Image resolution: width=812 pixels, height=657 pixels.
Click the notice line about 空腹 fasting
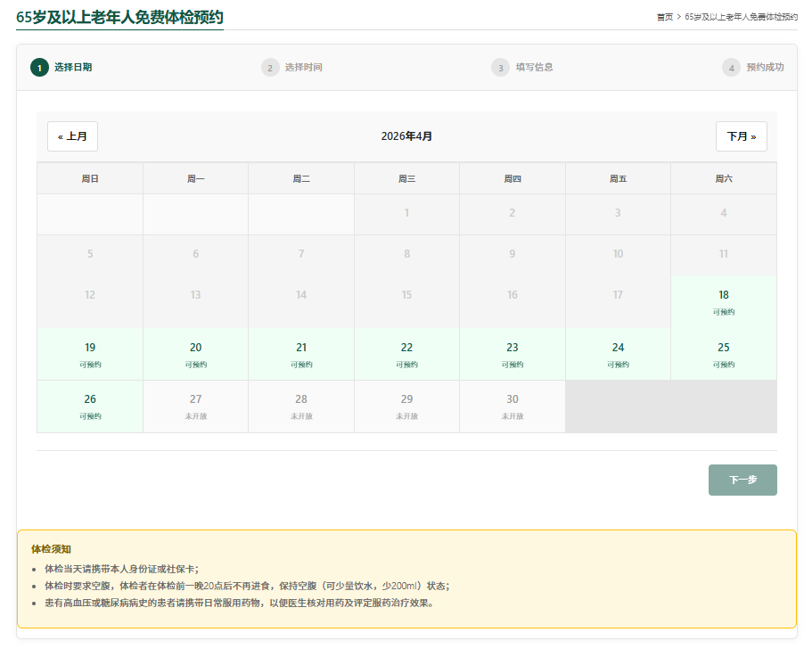(x=247, y=586)
